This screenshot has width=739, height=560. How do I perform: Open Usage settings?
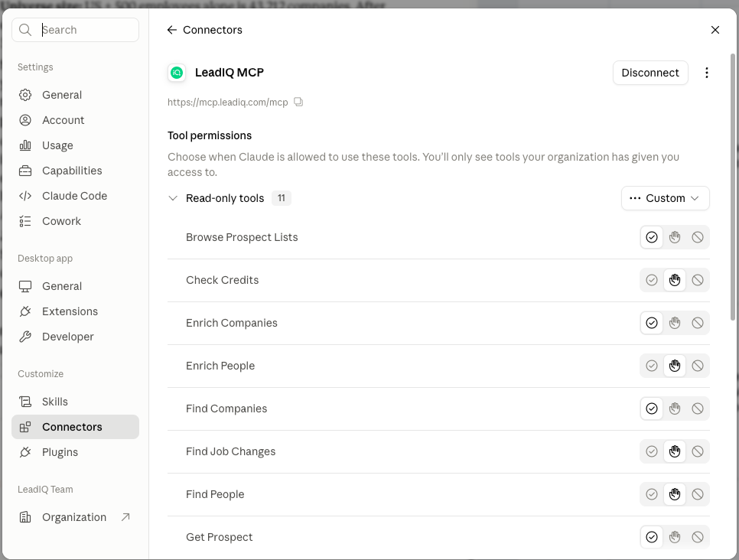[76, 145]
